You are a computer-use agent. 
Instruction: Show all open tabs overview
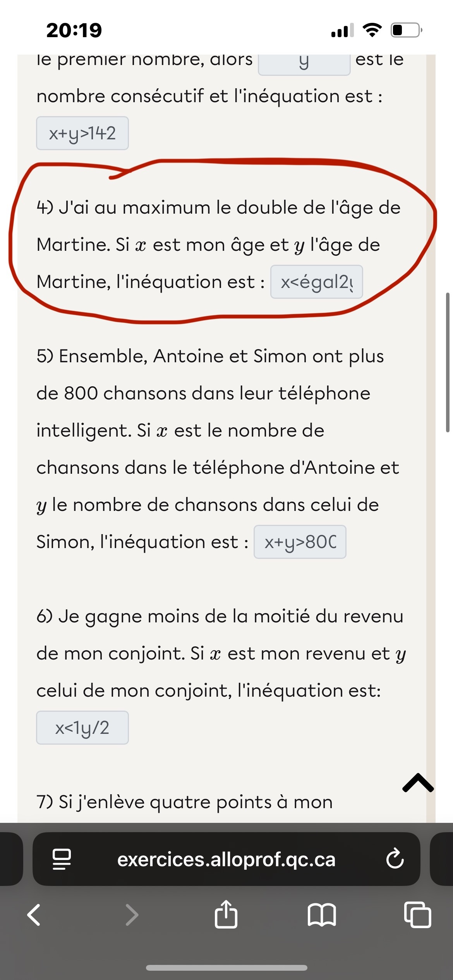417,915
